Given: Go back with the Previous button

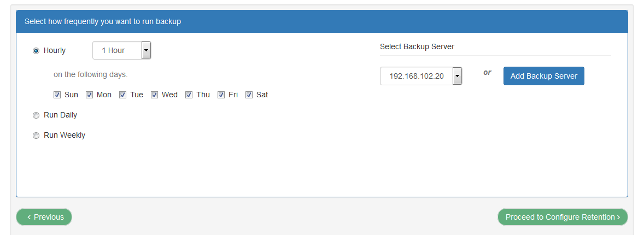Looking at the screenshot, I should click(44, 217).
